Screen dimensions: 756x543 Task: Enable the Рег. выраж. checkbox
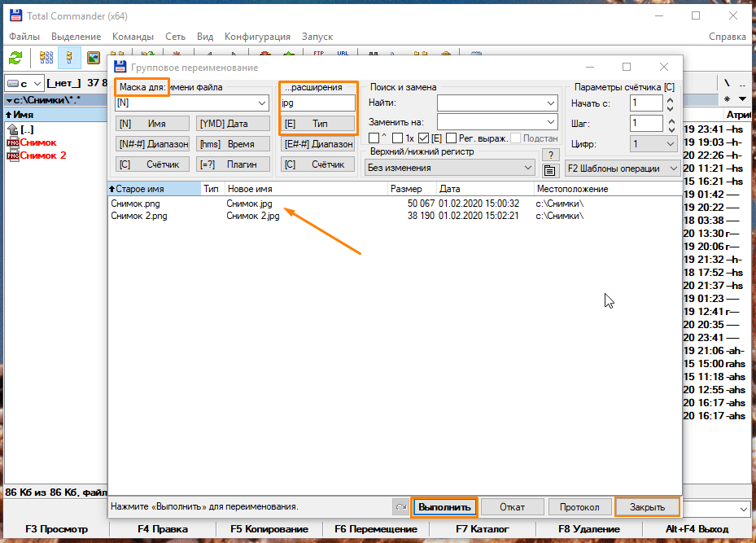click(x=452, y=138)
